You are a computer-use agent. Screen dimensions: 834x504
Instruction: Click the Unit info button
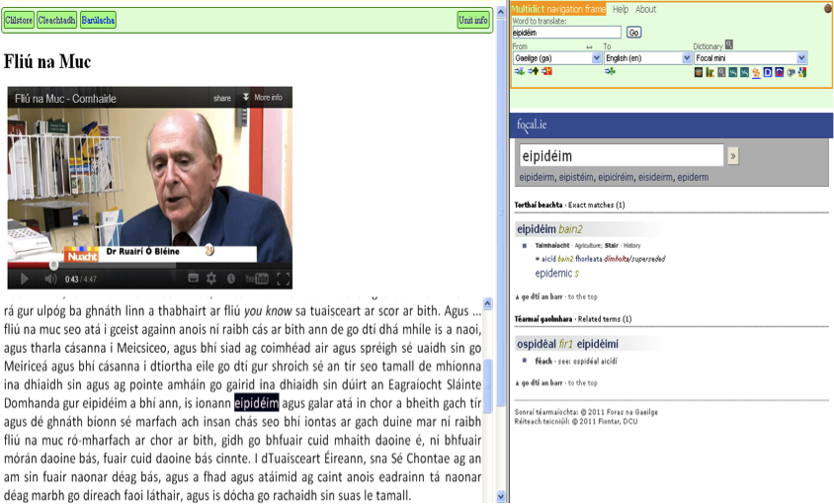click(472, 20)
